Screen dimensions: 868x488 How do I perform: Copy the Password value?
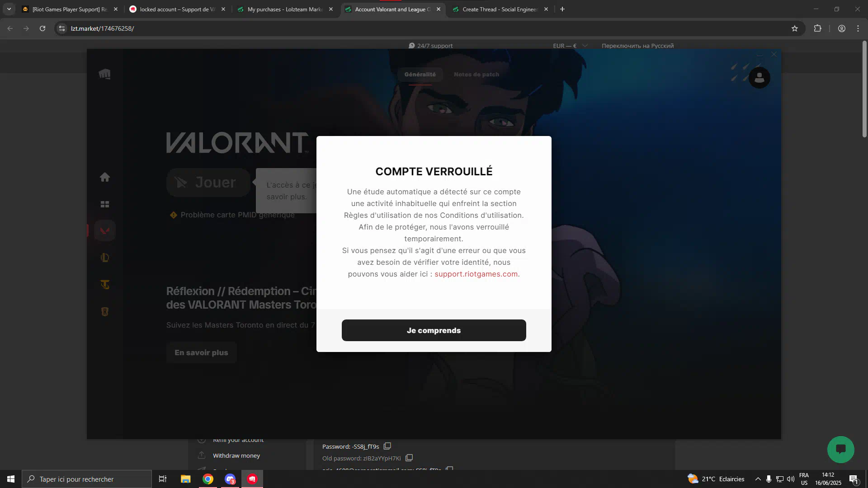pos(387,446)
